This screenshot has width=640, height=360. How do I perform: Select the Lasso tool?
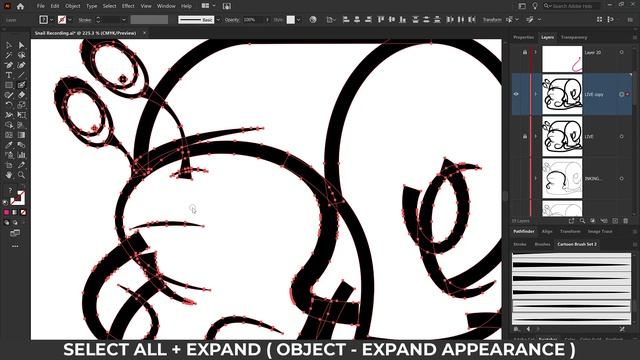(21, 55)
